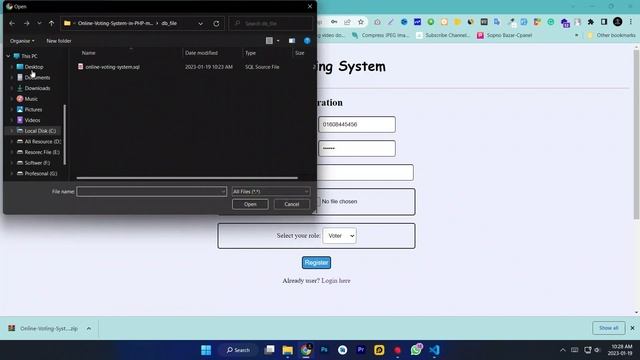The height and width of the screenshot is (360, 640).
Task: Open Chrome three-dot menu
Action: (x=631, y=22)
